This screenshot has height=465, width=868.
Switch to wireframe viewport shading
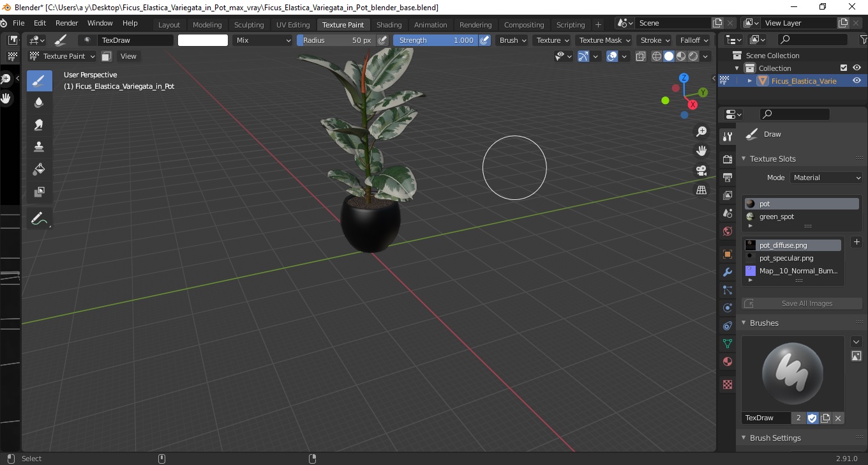pyautogui.click(x=657, y=56)
